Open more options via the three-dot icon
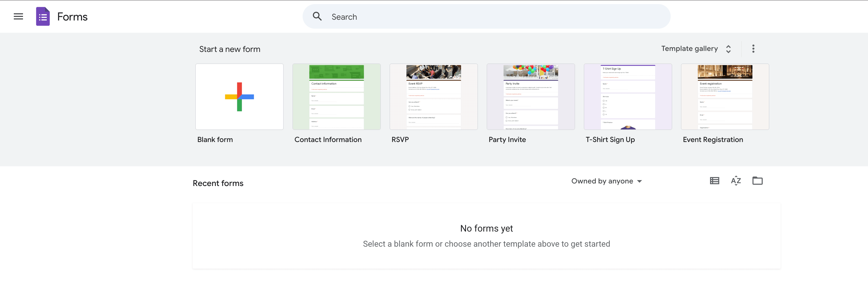This screenshot has width=868, height=284. [x=753, y=49]
